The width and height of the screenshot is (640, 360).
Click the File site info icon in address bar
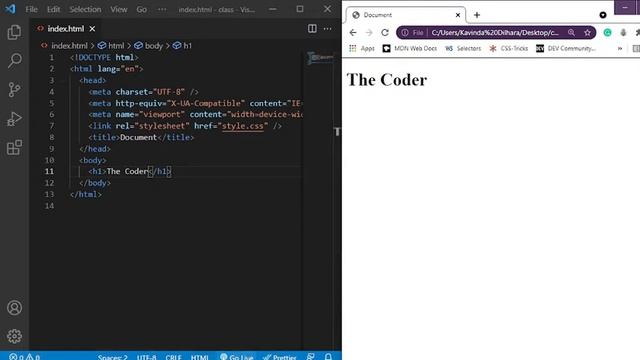(x=413, y=33)
